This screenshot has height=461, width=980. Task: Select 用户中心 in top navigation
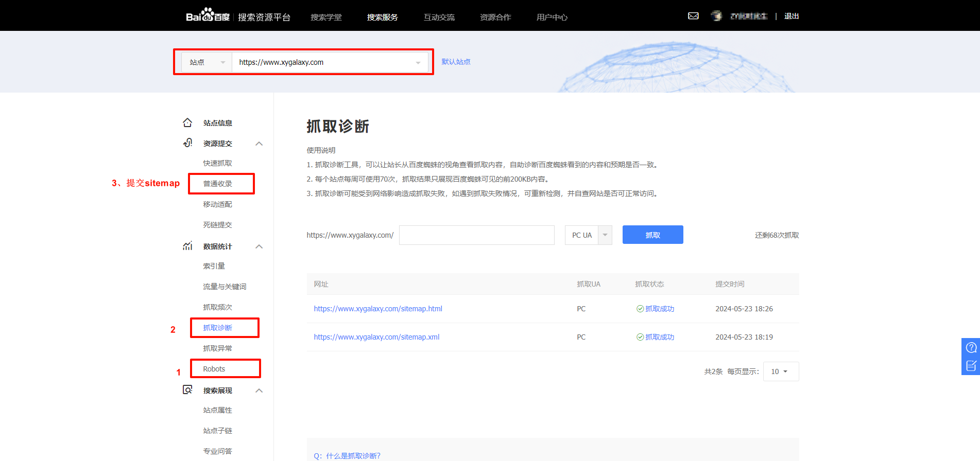pos(552,17)
